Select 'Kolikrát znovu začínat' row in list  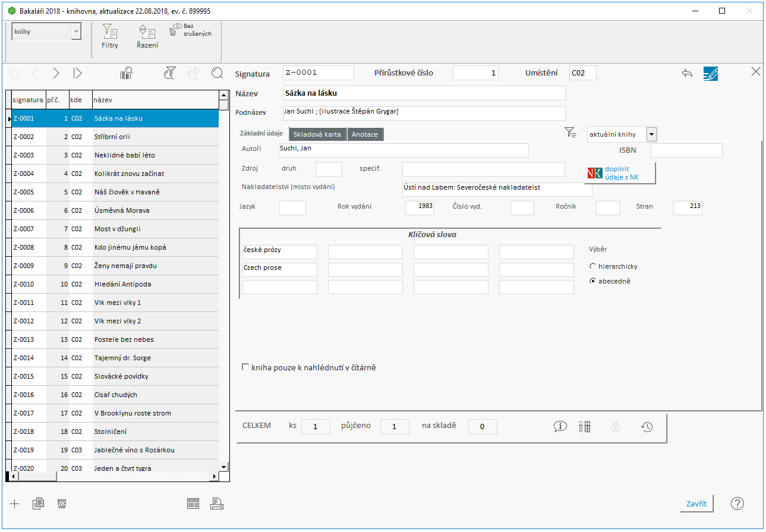coord(129,174)
